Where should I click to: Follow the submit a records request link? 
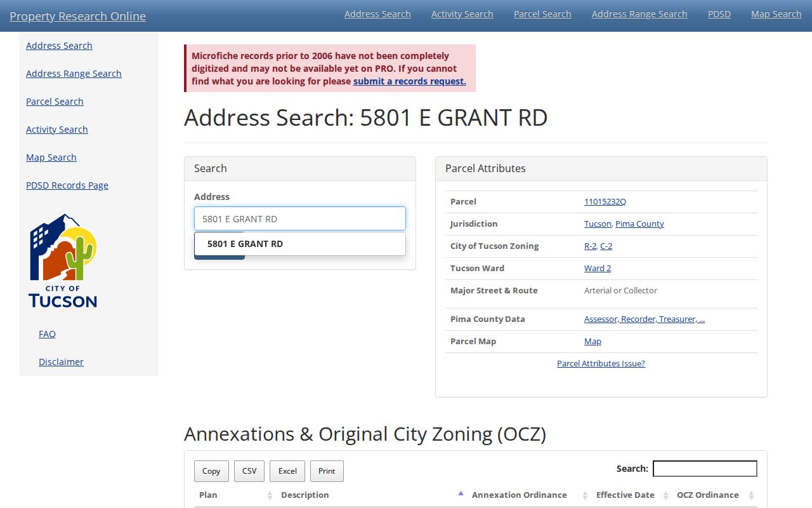click(x=410, y=81)
